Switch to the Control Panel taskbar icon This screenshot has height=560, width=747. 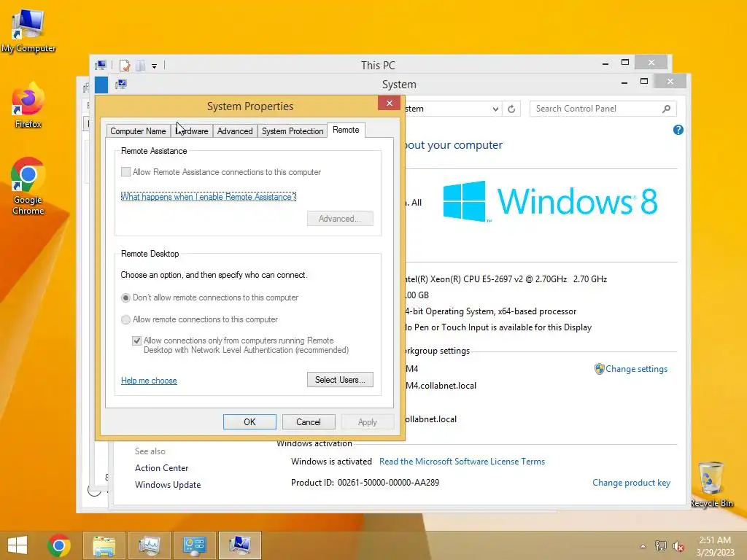pos(194,545)
